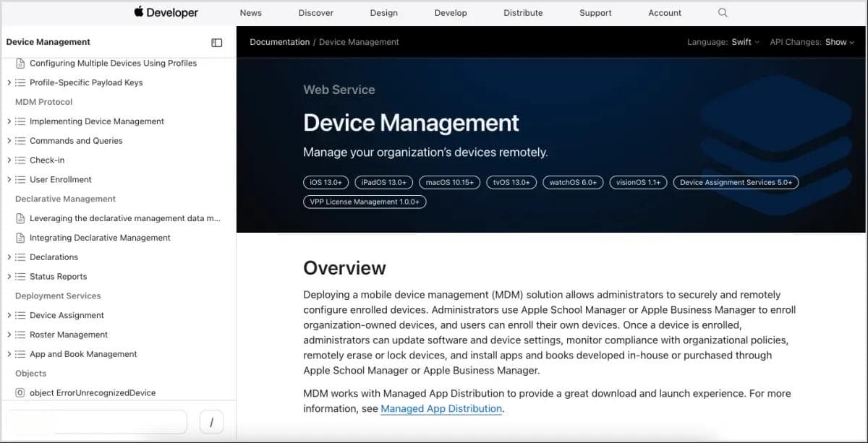Go to Documentation breadcrumb
Image resolution: width=868 pixels, height=443 pixels.
[x=279, y=42]
